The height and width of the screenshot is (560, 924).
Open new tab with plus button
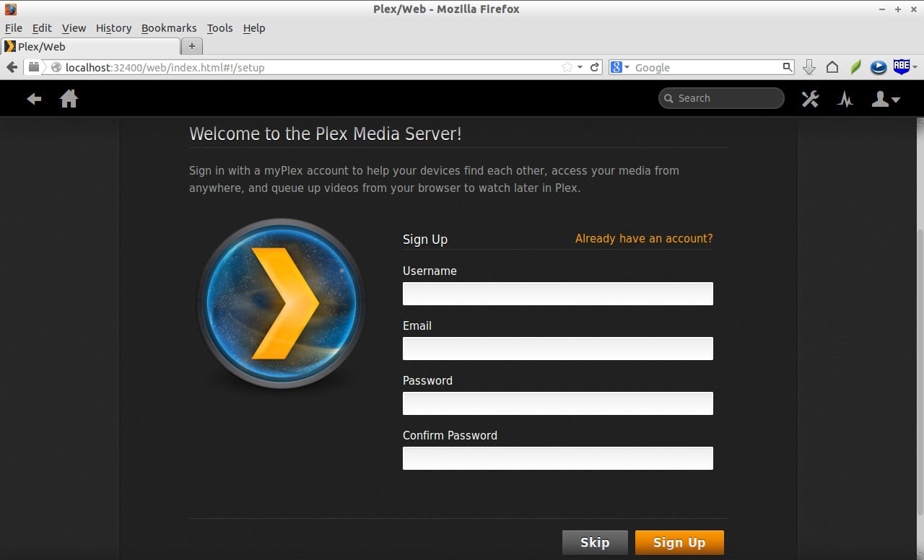[191, 46]
